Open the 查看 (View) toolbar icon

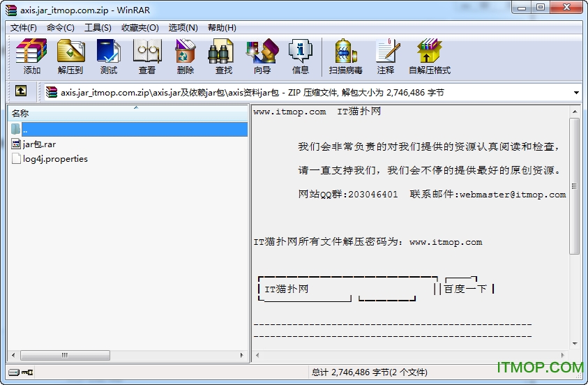tap(147, 56)
